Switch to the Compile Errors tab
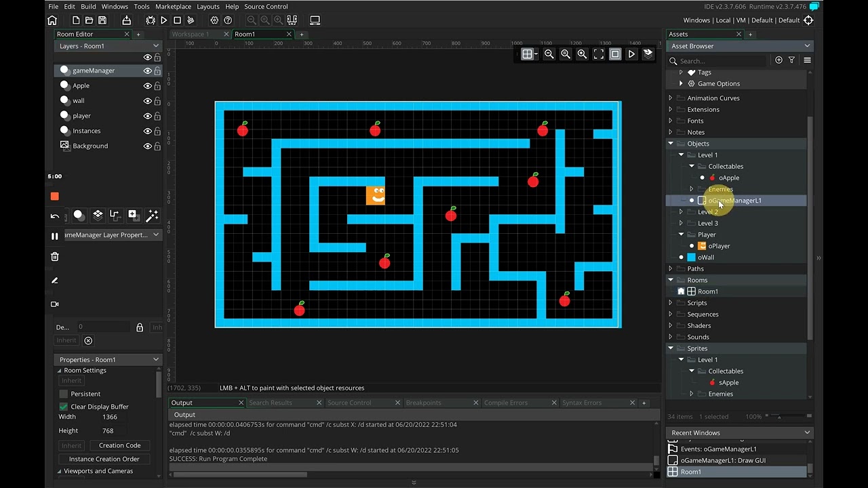Screen dimensions: 868x488 point(506,403)
